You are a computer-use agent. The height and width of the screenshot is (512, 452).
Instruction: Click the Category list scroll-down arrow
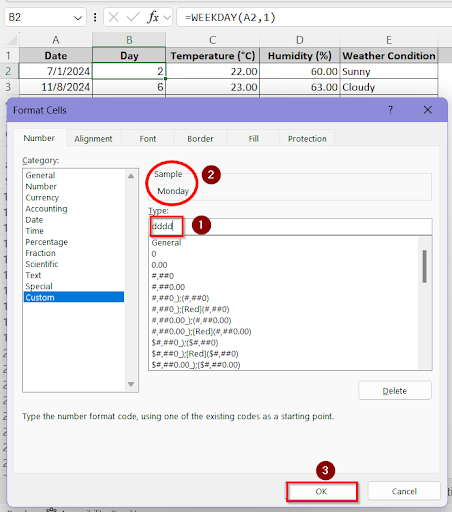pyautogui.click(x=131, y=384)
